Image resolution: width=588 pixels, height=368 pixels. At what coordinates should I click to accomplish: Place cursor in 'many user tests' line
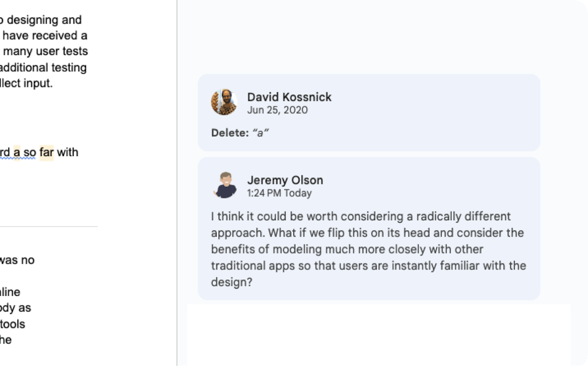tap(46, 51)
